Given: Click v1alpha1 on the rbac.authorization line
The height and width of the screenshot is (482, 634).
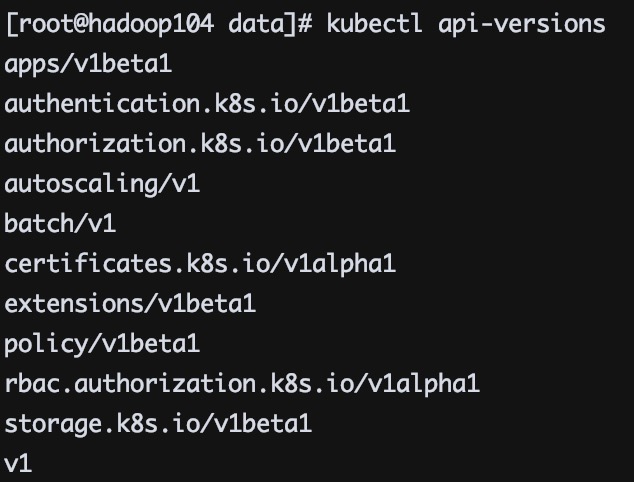Looking at the screenshot, I should tap(425, 384).
